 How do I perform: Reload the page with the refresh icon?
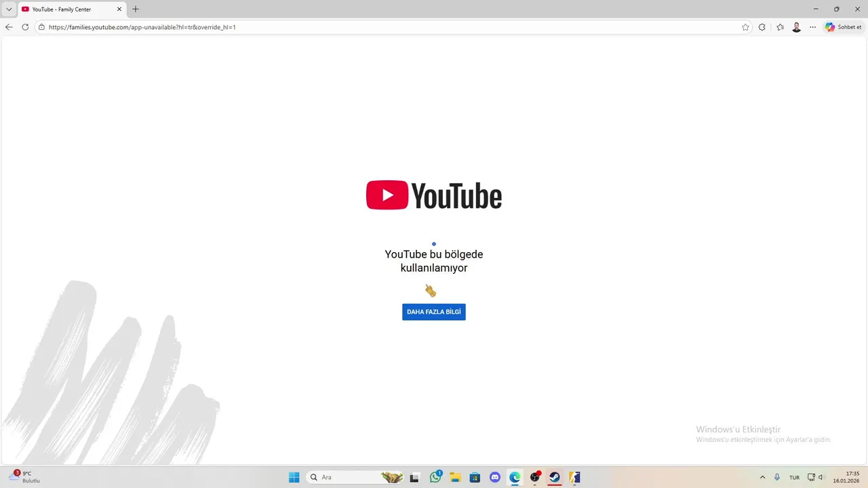(25, 27)
